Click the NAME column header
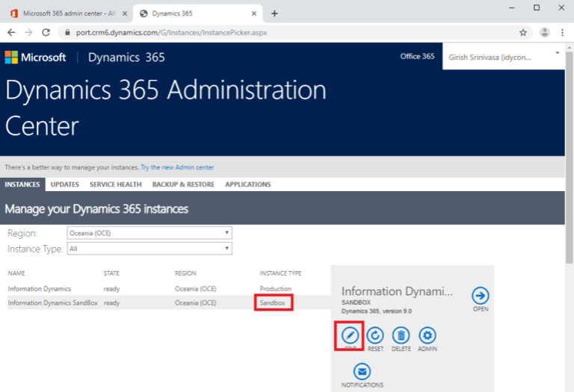 [16, 273]
